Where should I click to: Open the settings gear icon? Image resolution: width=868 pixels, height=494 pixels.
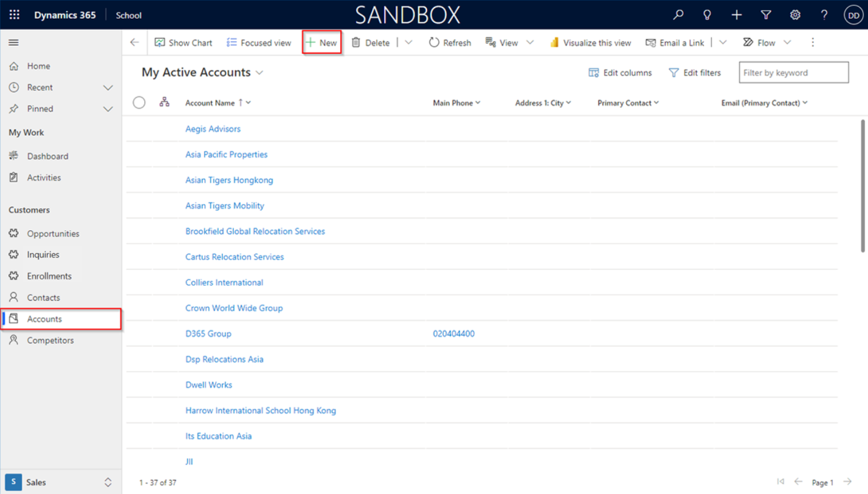click(795, 15)
